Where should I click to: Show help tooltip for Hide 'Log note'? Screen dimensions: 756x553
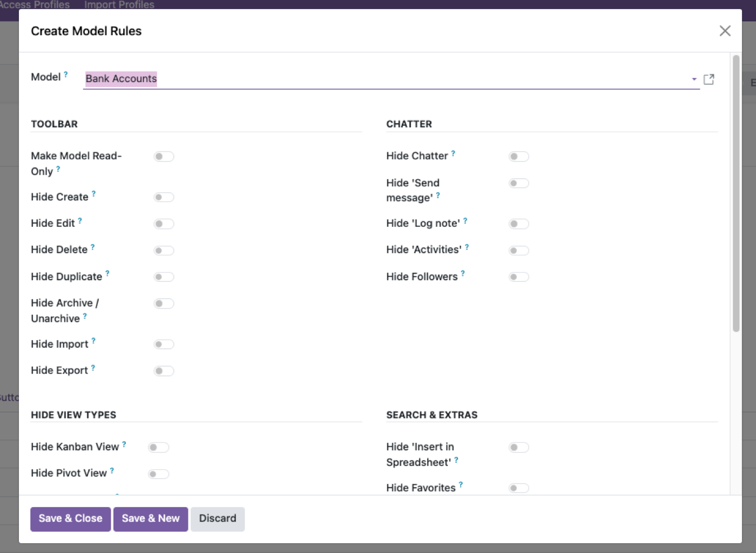[465, 221]
